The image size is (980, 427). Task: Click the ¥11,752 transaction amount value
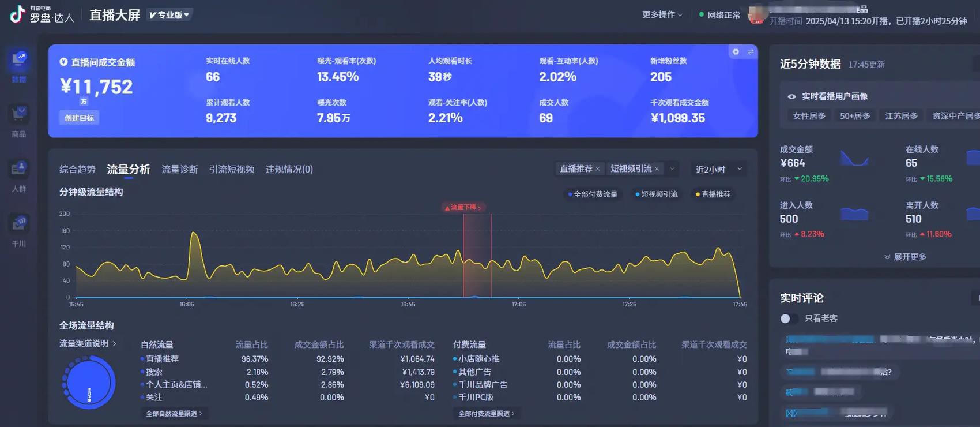click(x=96, y=87)
